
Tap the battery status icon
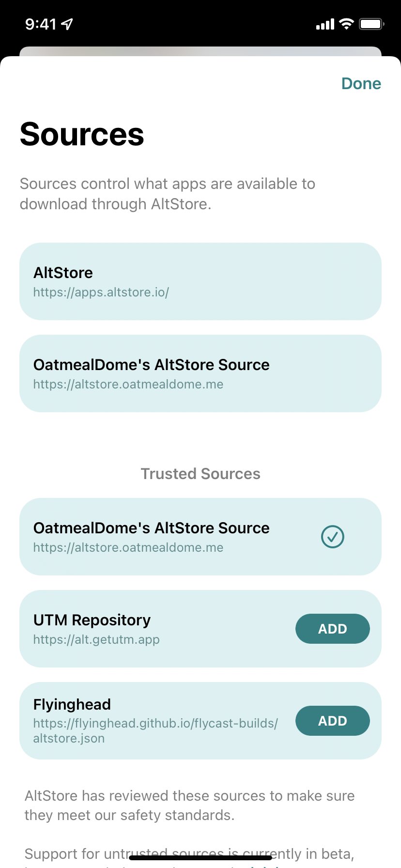pos(371,24)
